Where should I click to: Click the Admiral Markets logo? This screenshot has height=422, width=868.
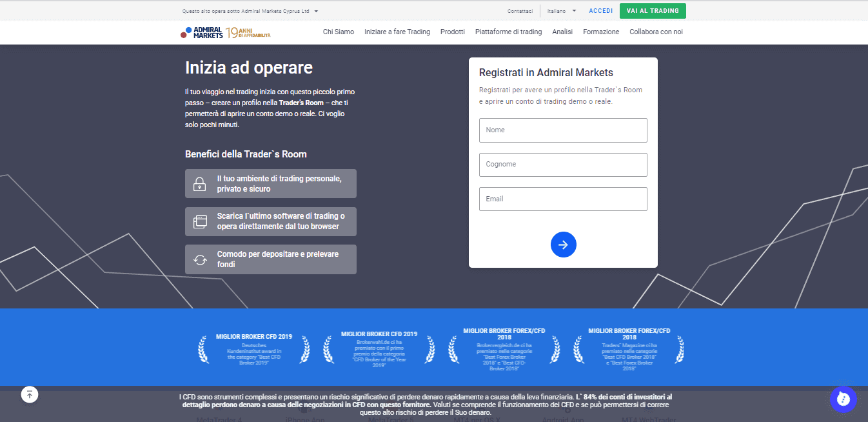click(x=202, y=32)
